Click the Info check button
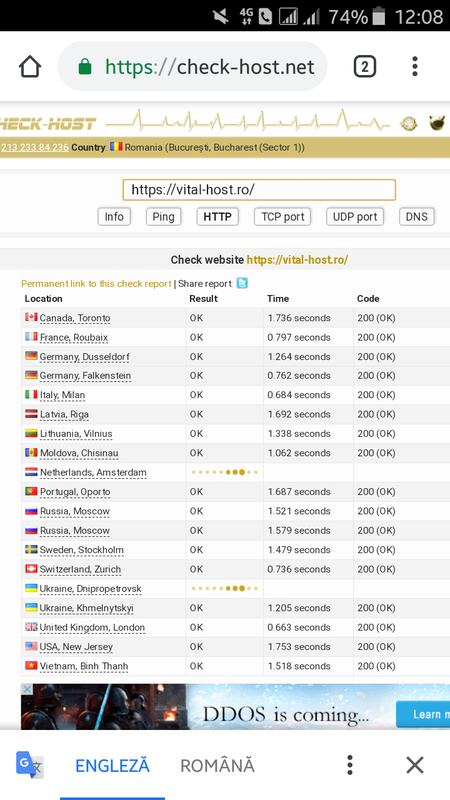 (114, 217)
